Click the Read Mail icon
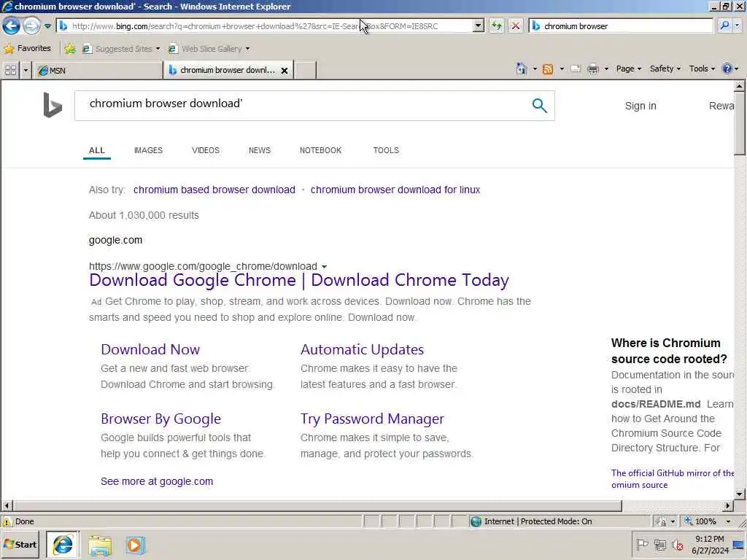Viewport: 747px width, 560px height. tap(576, 69)
